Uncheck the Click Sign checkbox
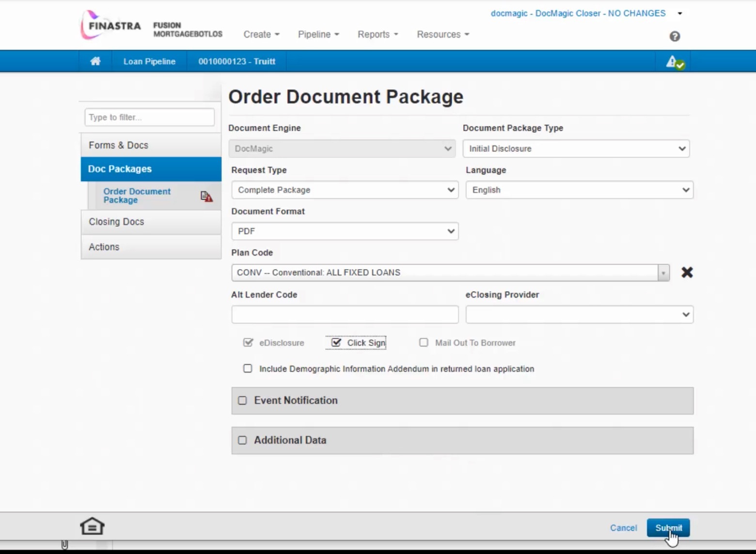 coord(336,342)
